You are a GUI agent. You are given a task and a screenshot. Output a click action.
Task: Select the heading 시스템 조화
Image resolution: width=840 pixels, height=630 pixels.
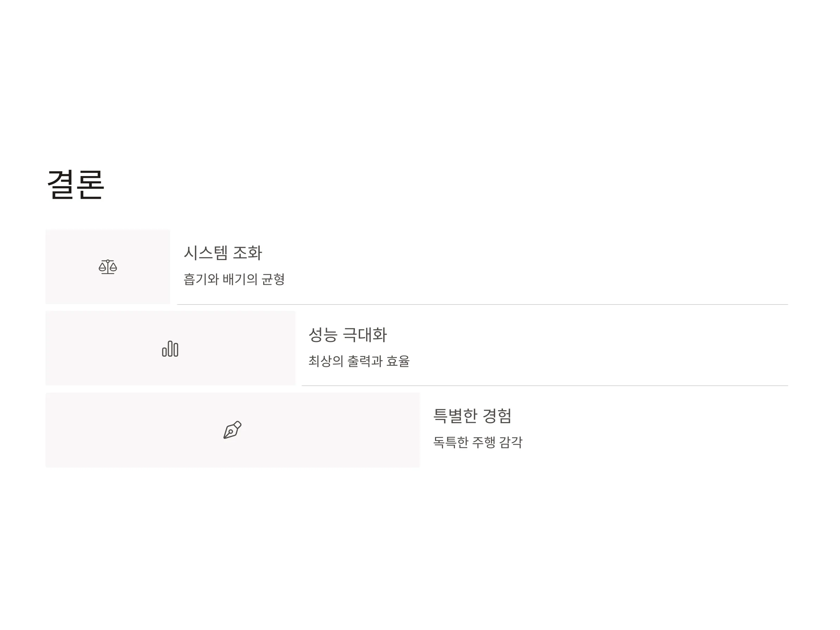click(x=223, y=253)
